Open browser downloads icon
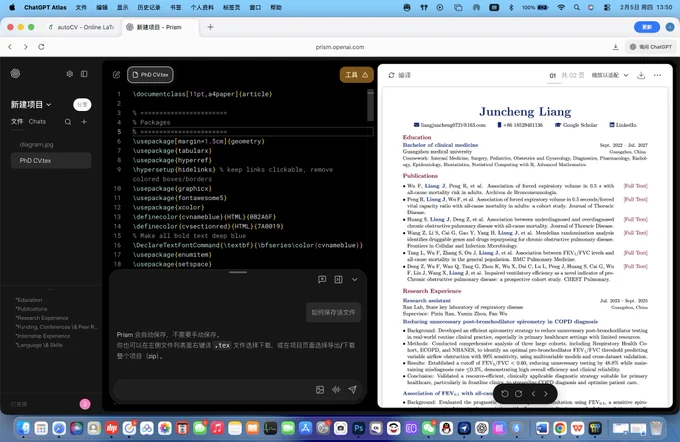This screenshot has height=442, width=680. (615, 47)
